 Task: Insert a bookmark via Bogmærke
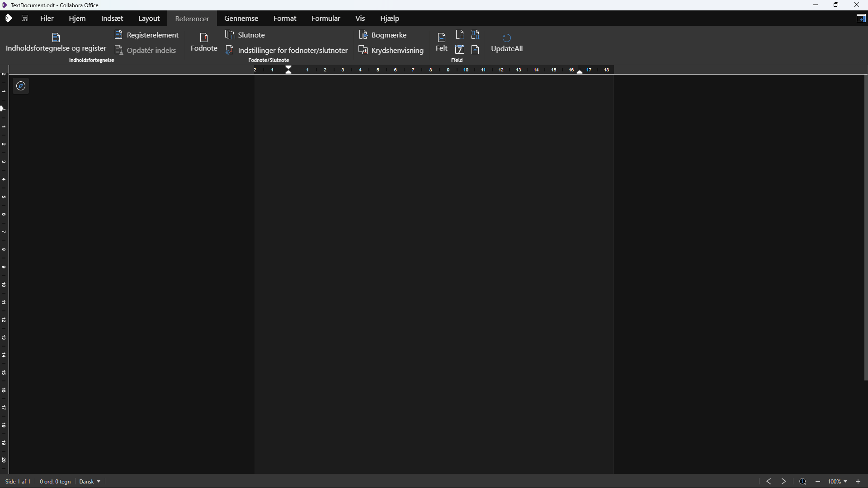pos(383,35)
